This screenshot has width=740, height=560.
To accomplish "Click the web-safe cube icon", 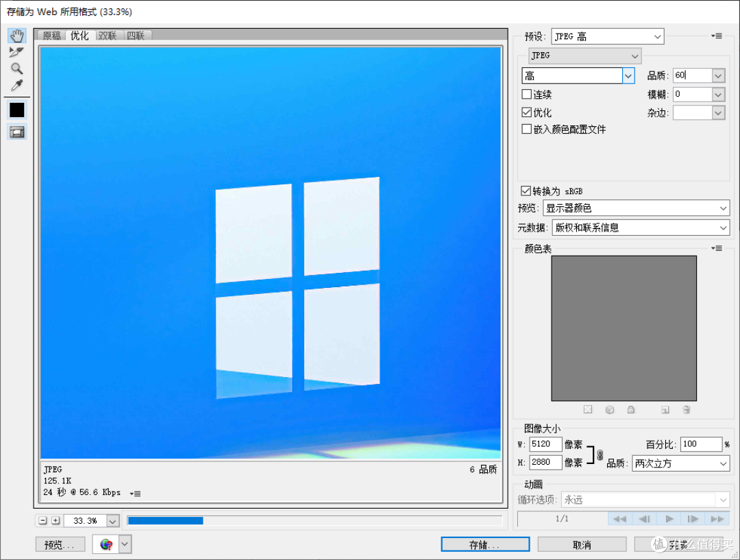I will [610, 409].
